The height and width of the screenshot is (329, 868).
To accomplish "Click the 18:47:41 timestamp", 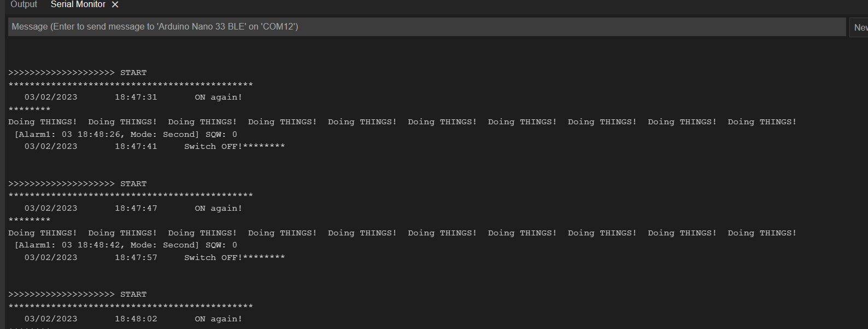I will coord(136,147).
